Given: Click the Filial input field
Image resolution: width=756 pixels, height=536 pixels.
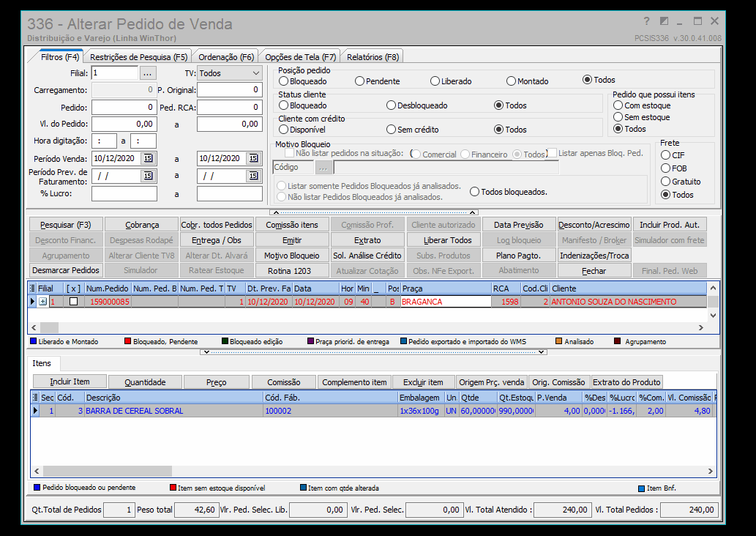Looking at the screenshot, I should click(115, 73).
